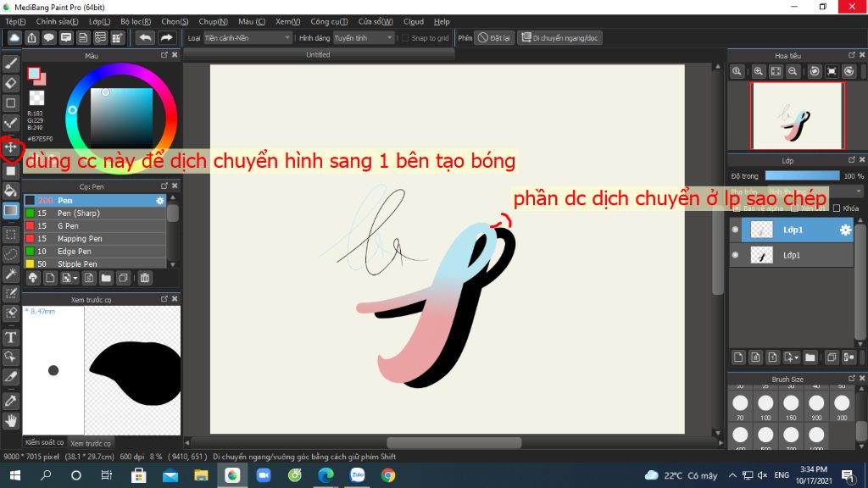
Task: Open top Lớp1 layer settings gear
Action: pos(845,230)
